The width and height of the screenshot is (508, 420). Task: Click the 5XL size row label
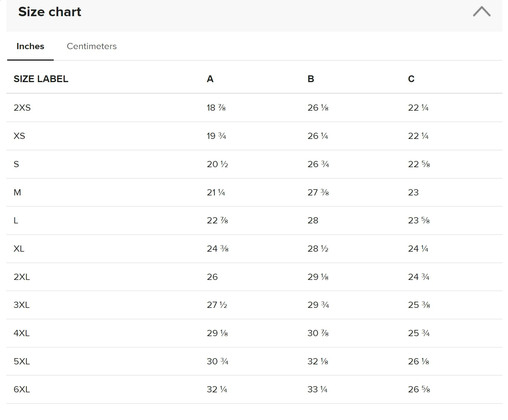(21, 361)
